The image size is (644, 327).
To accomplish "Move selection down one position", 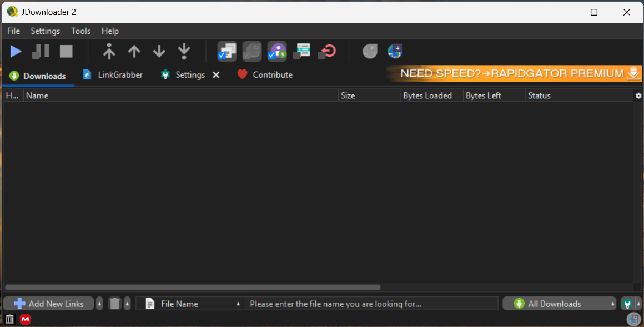I will (x=159, y=51).
